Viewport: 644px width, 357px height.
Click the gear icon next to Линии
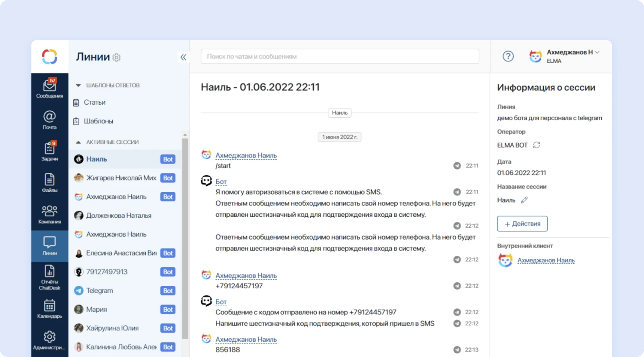(x=117, y=57)
